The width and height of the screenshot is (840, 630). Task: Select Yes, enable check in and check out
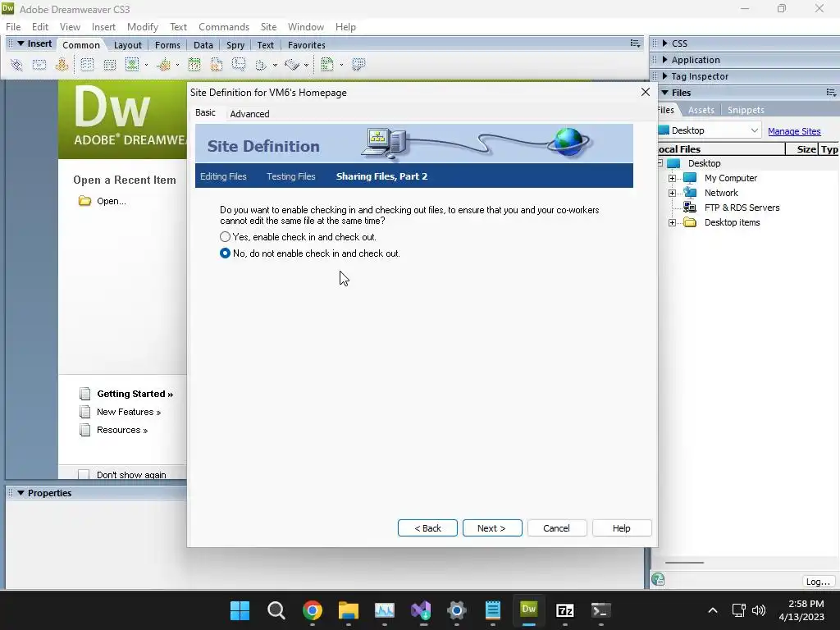(x=225, y=237)
